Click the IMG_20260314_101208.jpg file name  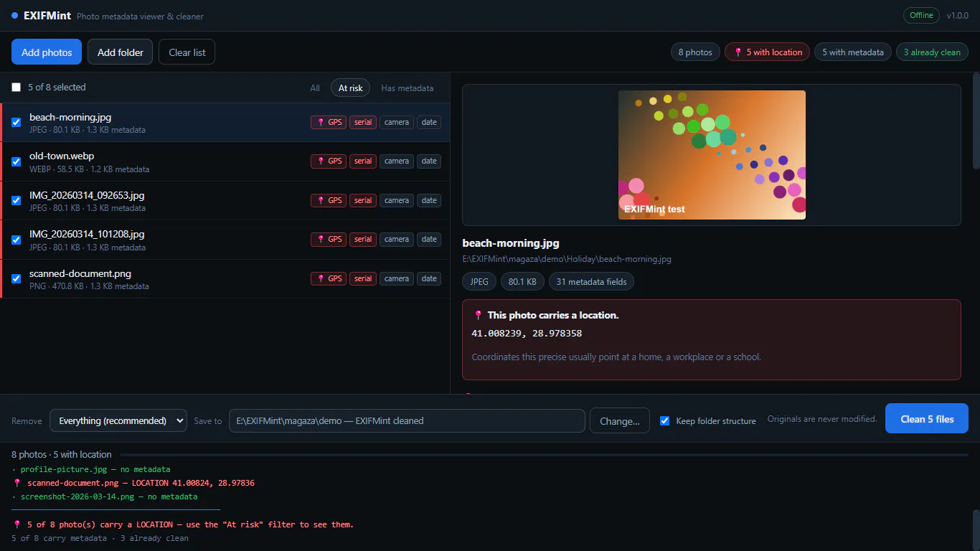[x=87, y=234]
